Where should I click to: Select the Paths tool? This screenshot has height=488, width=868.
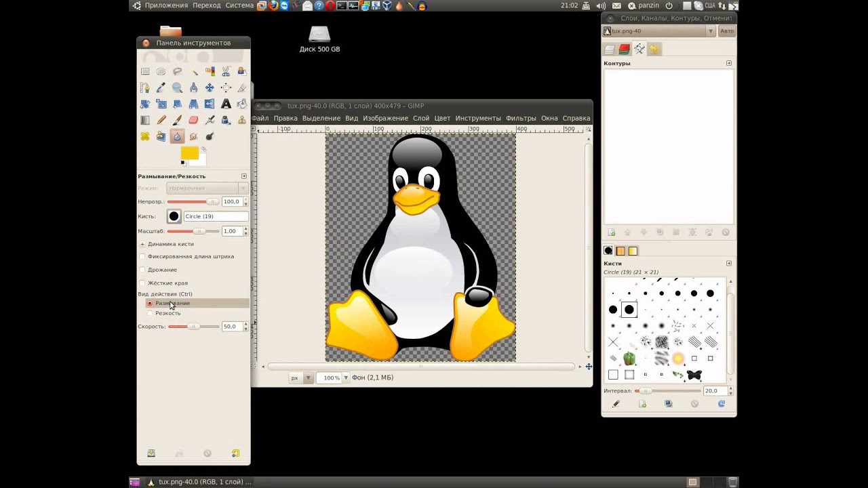coord(145,87)
